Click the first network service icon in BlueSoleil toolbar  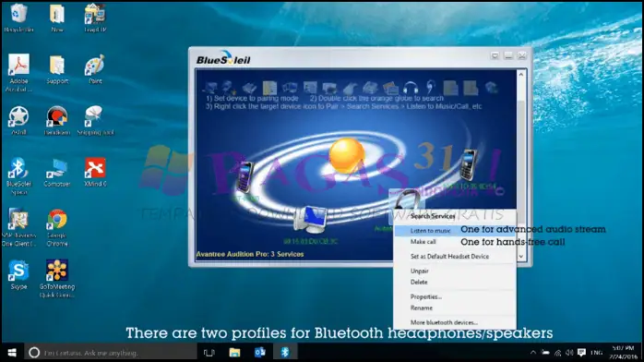pyautogui.click(x=210, y=88)
